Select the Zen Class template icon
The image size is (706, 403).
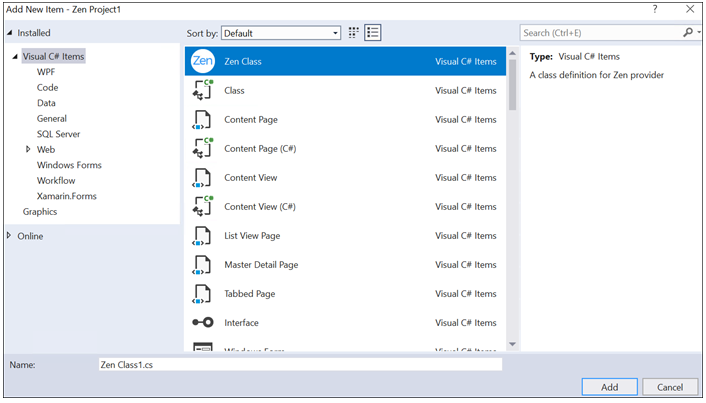click(x=203, y=61)
